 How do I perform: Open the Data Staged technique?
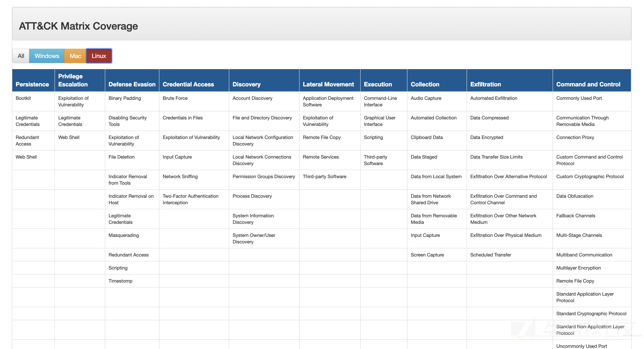424,157
